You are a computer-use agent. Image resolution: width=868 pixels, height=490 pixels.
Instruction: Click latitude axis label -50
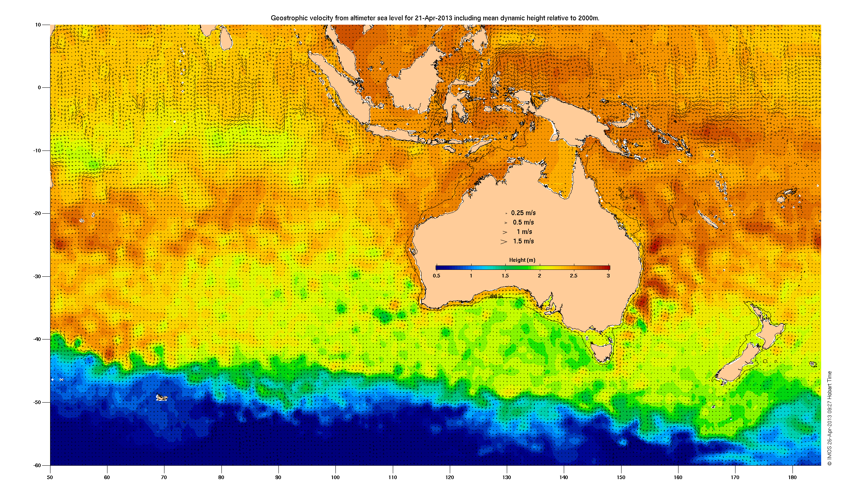click(x=37, y=402)
